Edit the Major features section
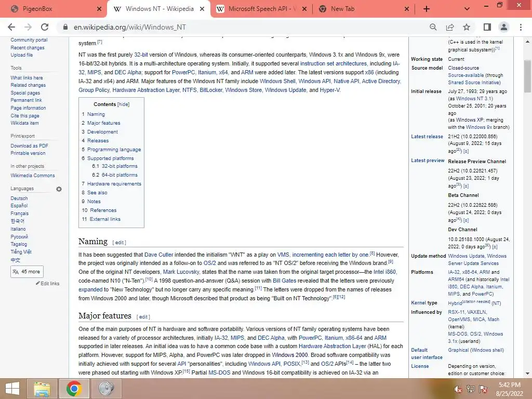The width and height of the screenshot is (532, 399). tap(143, 317)
